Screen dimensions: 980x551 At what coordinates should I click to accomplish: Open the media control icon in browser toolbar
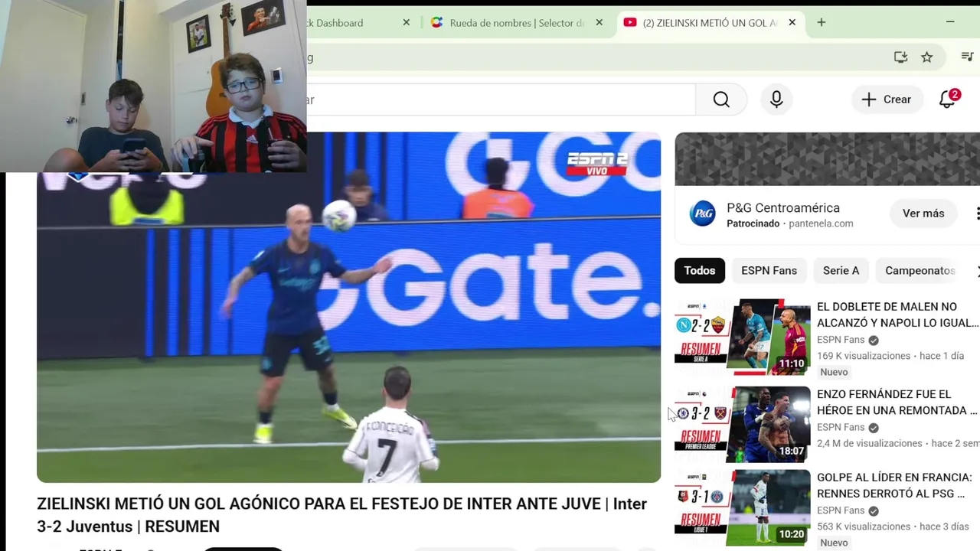968,57
